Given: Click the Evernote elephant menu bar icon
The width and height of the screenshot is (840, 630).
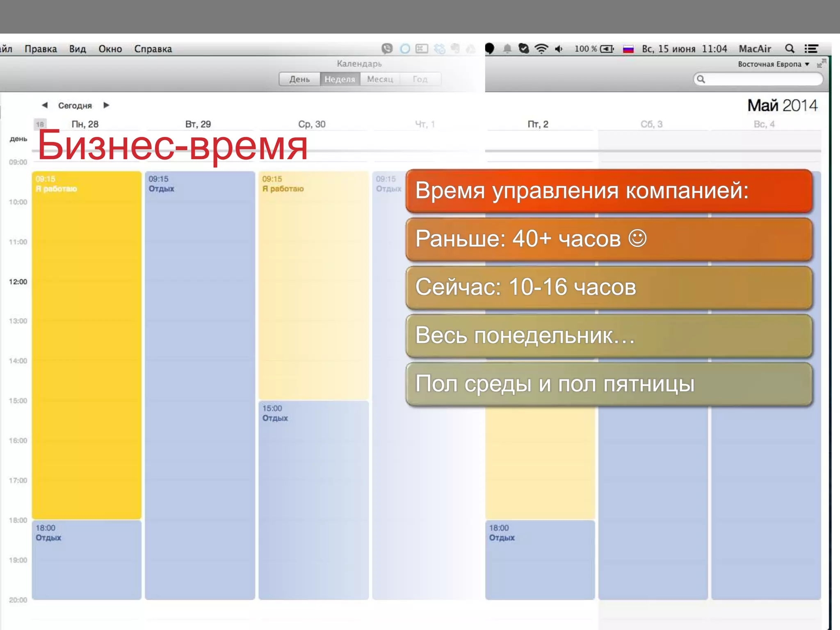Looking at the screenshot, I should [x=455, y=49].
